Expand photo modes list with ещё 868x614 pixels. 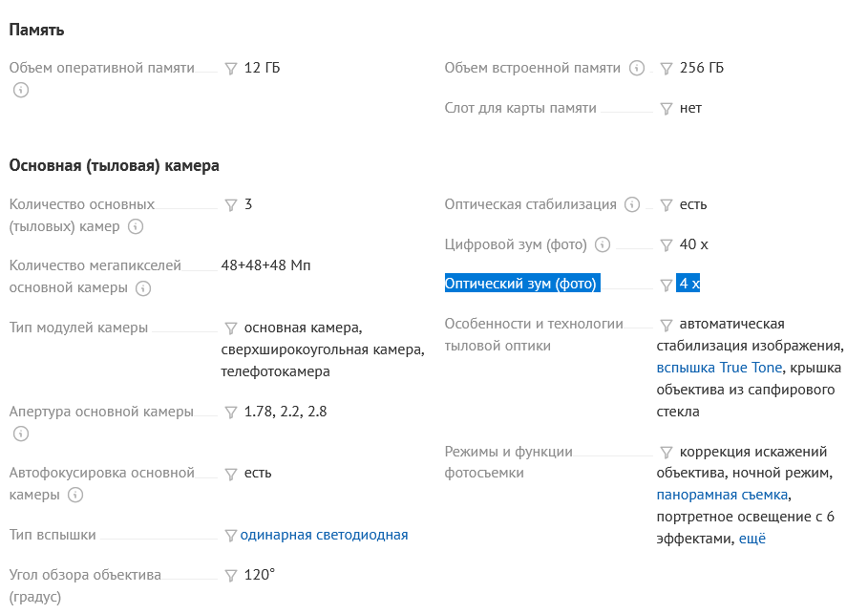point(752,539)
